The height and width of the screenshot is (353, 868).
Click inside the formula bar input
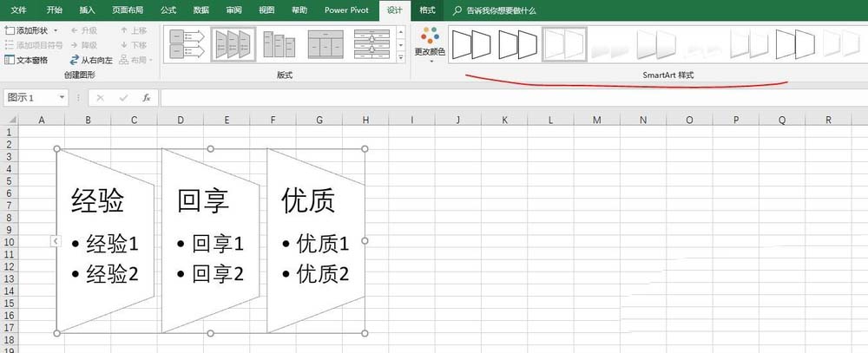(x=514, y=98)
